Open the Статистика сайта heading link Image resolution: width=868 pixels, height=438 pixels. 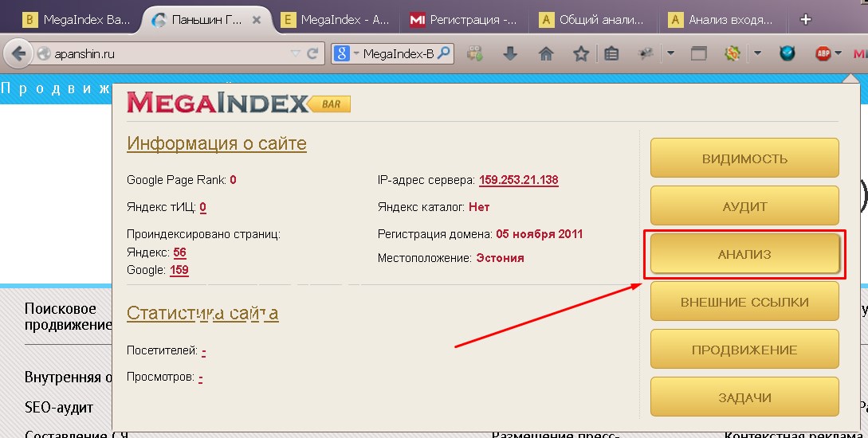pos(202,313)
